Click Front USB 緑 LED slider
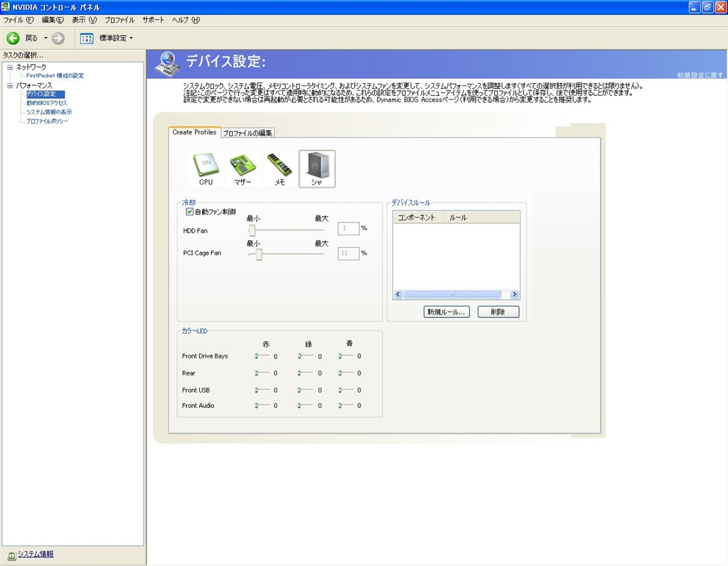728x566 pixels. 306,390
